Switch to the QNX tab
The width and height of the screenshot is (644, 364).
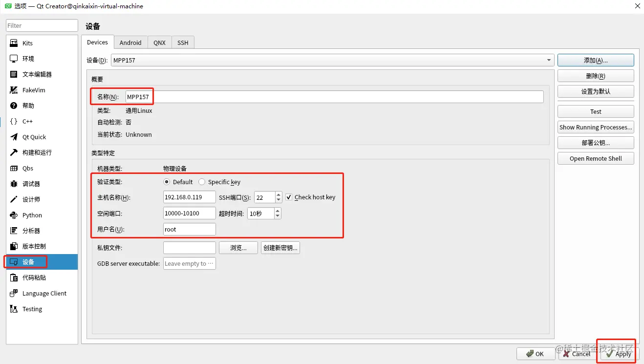(x=159, y=43)
